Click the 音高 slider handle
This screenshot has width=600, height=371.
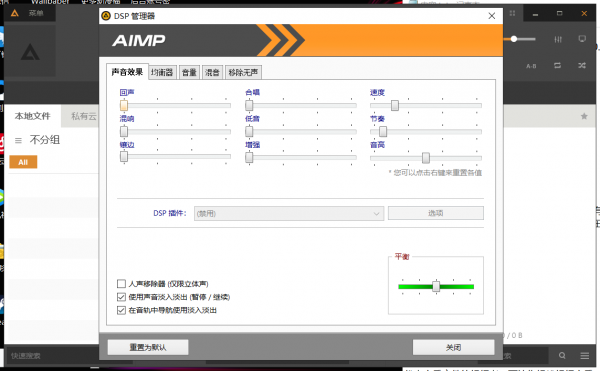(x=426, y=158)
